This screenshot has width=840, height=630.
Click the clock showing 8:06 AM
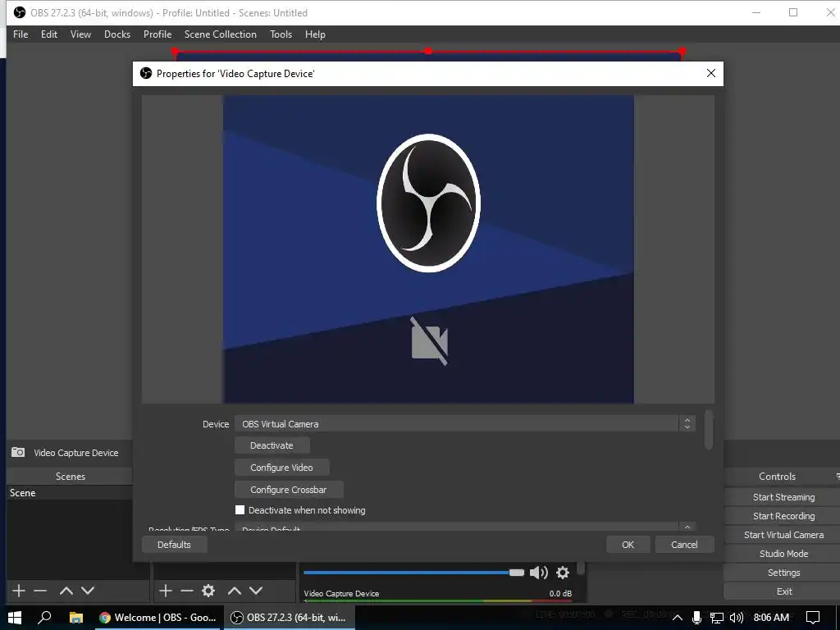pyautogui.click(x=771, y=618)
